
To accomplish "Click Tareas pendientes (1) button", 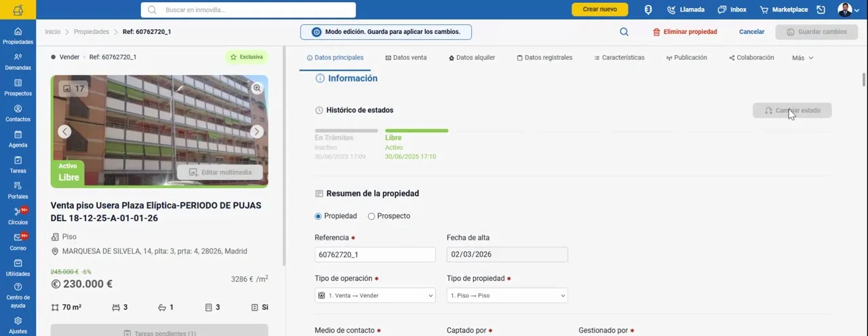I will tap(159, 331).
